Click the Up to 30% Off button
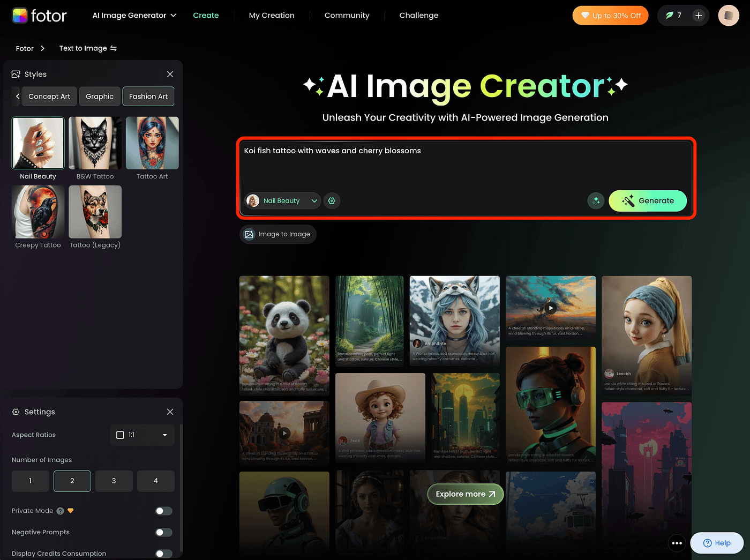This screenshot has width=750, height=560. coord(610,16)
